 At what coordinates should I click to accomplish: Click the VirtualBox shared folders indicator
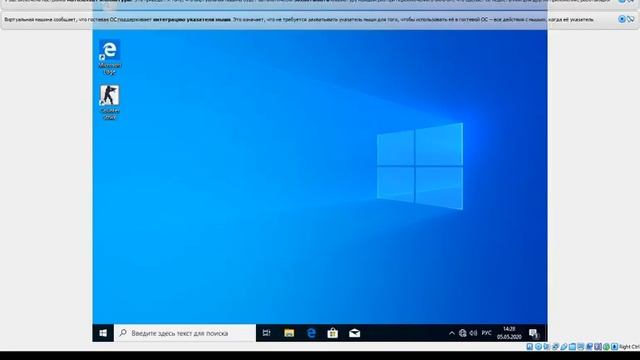(x=572, y=347)
